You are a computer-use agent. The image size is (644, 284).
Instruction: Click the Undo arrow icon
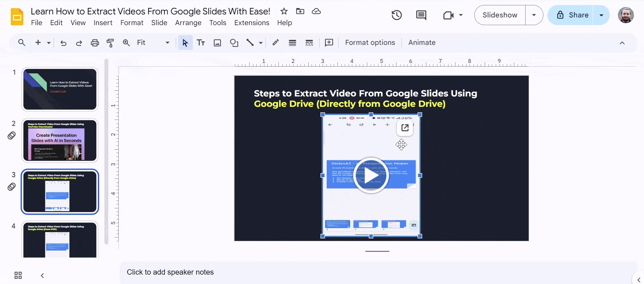pos(63,43)
